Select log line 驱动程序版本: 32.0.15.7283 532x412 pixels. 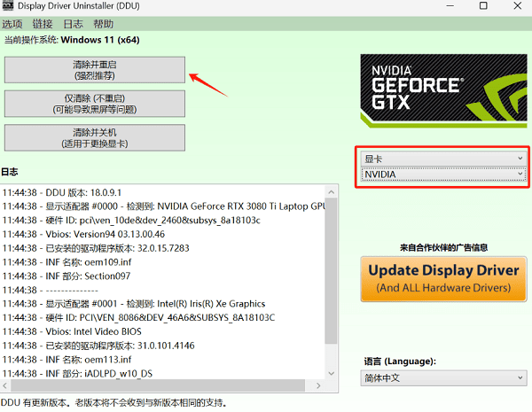pyautogui.click(x=96, y=248)
